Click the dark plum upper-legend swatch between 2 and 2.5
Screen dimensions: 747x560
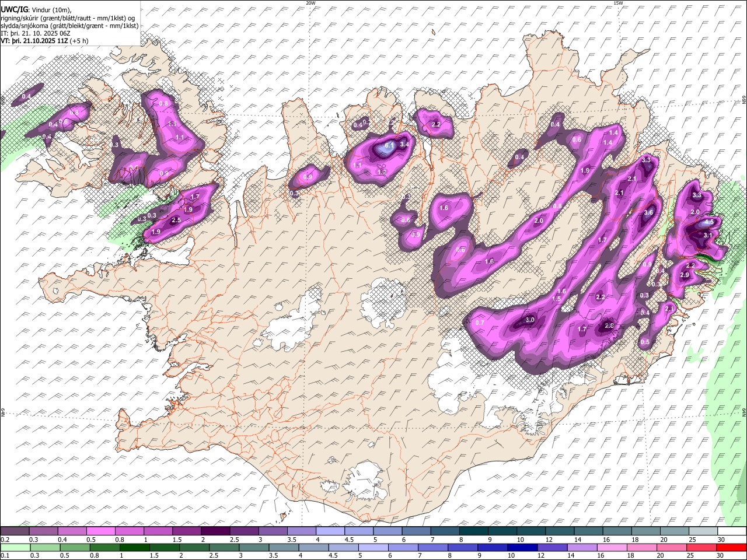pos(215,531)
